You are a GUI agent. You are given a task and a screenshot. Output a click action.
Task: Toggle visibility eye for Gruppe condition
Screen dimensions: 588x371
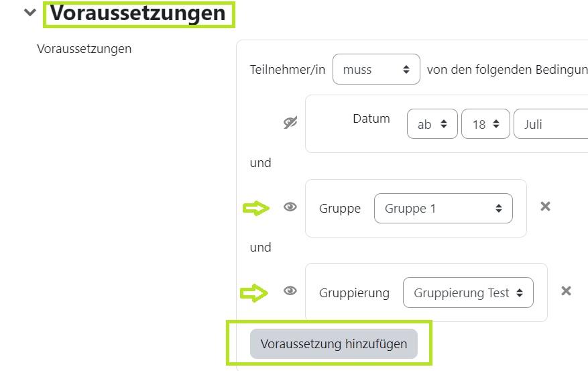290,207
